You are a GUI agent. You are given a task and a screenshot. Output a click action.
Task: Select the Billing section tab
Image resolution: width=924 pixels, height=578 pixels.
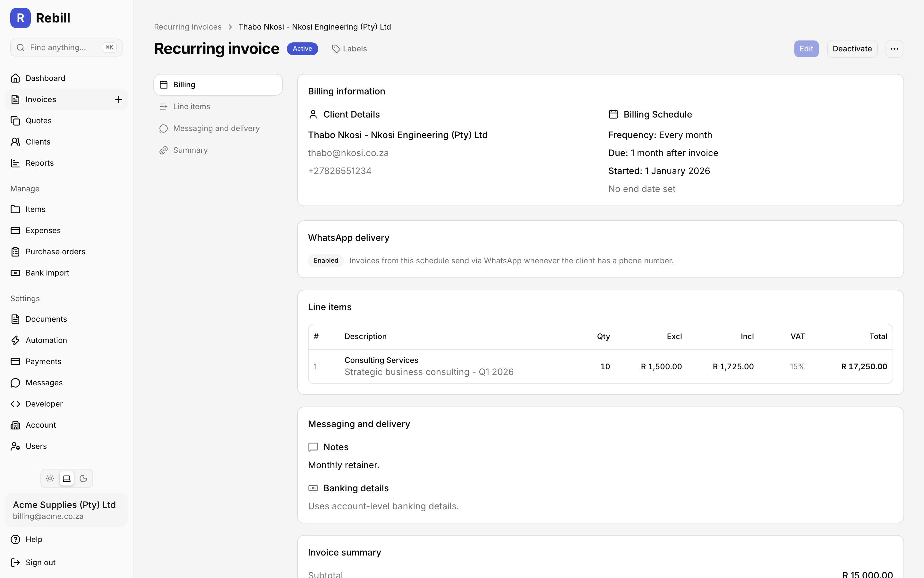218,85
